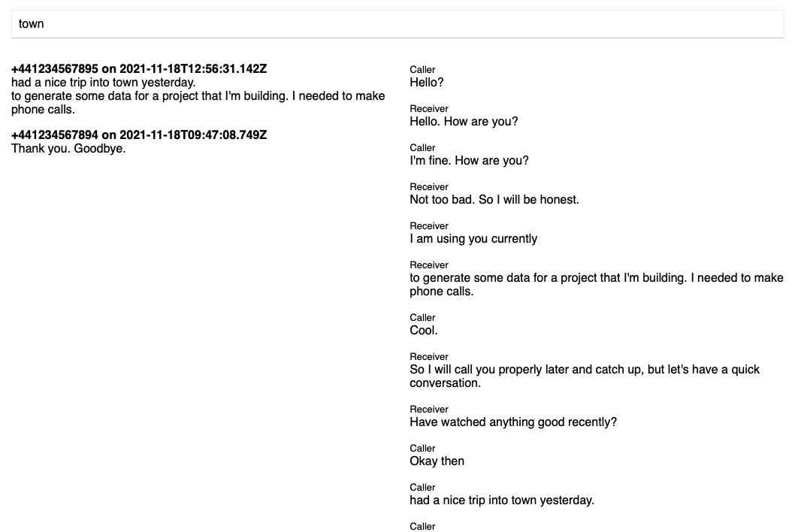Viewport: 795px width, 532px height.
Task: Click the 'Cool.' caller response
Action: point(423,331)
